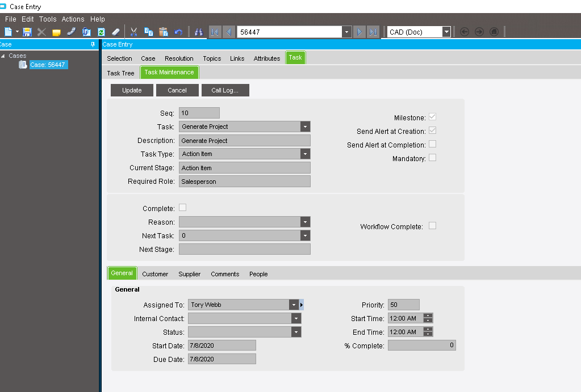Decrease the End Time spinner
Viewport: 581px width, 392px height.
[428, 334]
